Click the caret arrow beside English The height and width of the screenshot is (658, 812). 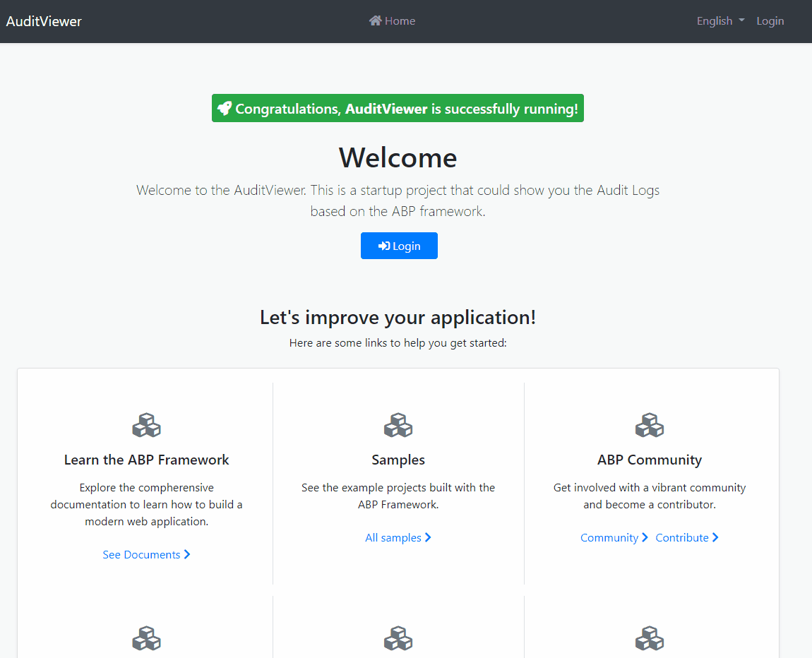[741, 20]
